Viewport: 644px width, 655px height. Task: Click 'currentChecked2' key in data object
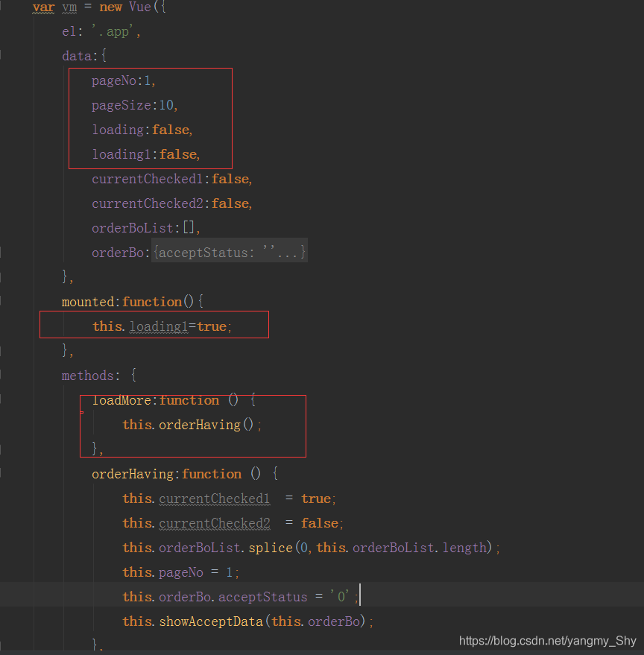pyautogui.click(x=147, y=203)
